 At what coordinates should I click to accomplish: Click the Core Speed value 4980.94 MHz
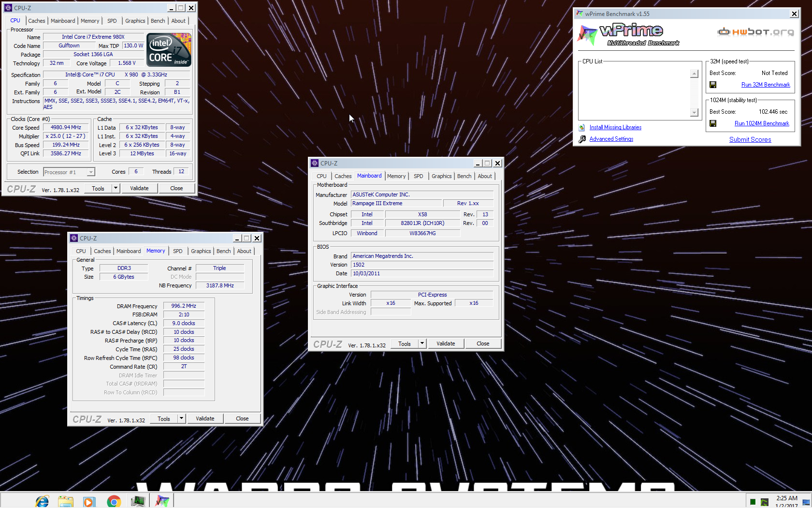point(66,128)
